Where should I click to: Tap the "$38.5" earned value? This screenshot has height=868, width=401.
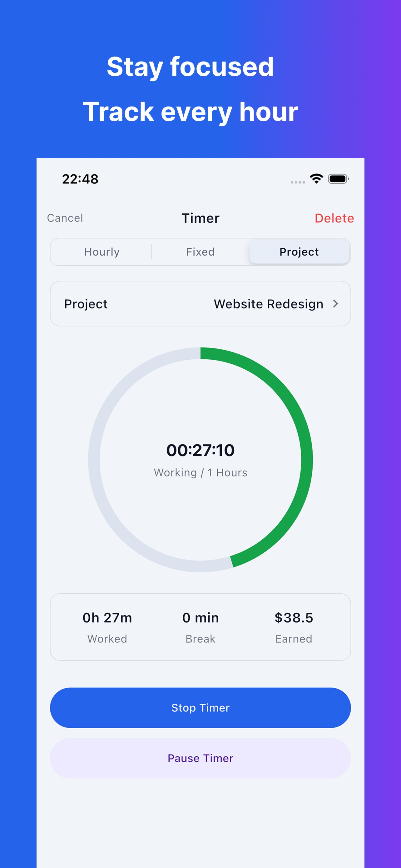coord(294,618)
